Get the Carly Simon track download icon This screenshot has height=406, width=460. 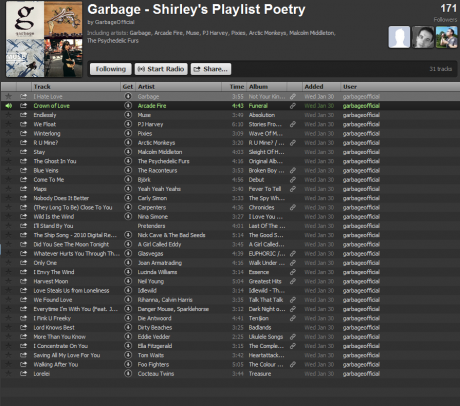[128, 198]
